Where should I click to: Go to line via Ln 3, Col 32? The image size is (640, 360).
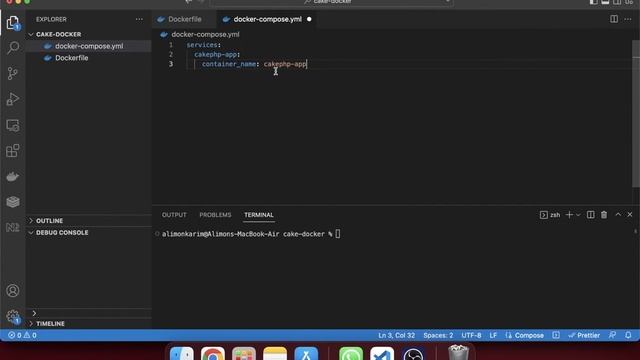click(396, 335)
